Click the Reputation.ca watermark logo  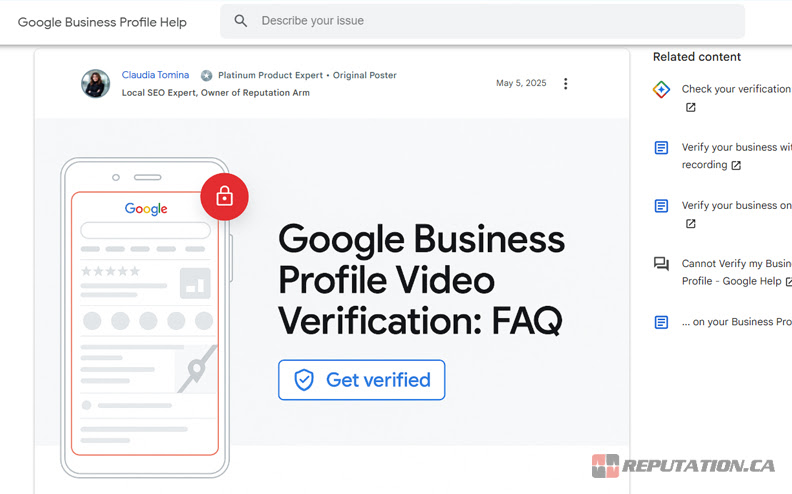point(683,466)
